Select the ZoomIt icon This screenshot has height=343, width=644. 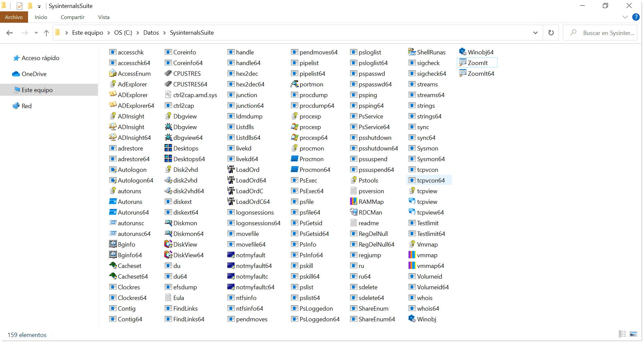point(463,63)
